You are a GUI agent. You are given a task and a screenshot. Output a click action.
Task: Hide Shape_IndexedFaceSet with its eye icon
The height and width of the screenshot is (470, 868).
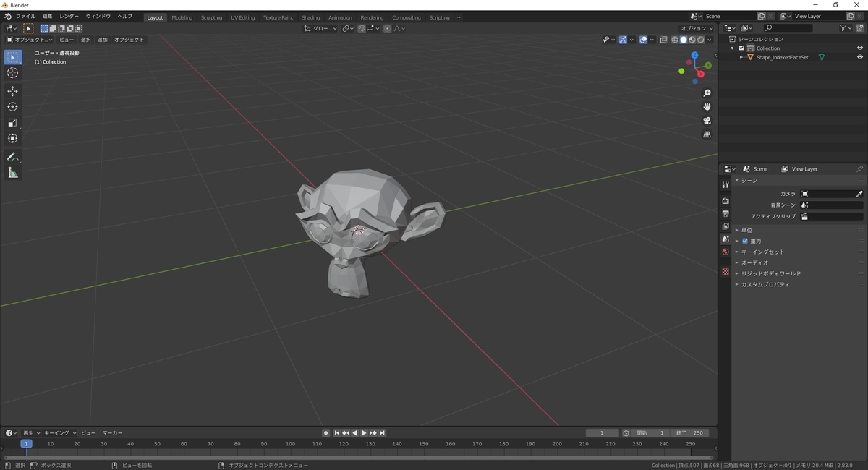[x=860, y=57]
